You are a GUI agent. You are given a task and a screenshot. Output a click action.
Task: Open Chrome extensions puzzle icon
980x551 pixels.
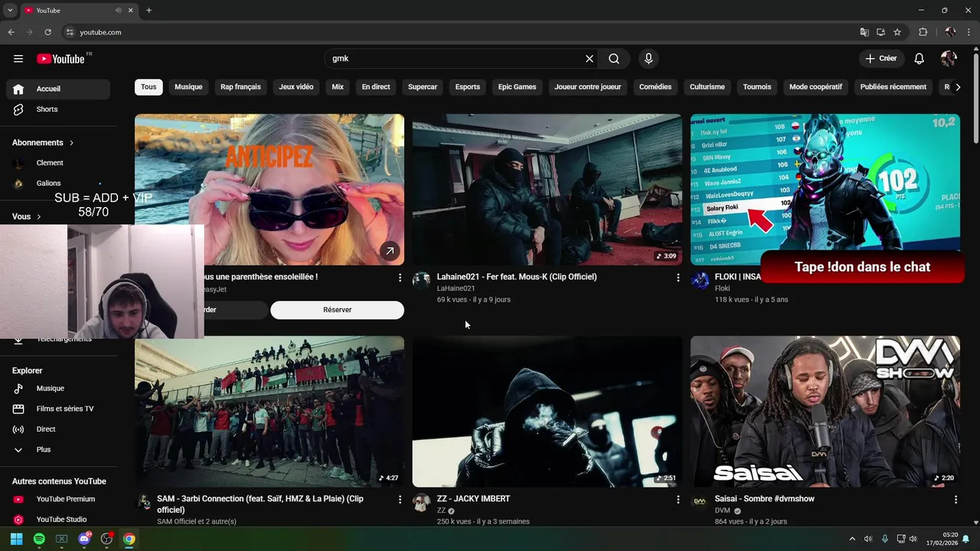click(923, 32)
